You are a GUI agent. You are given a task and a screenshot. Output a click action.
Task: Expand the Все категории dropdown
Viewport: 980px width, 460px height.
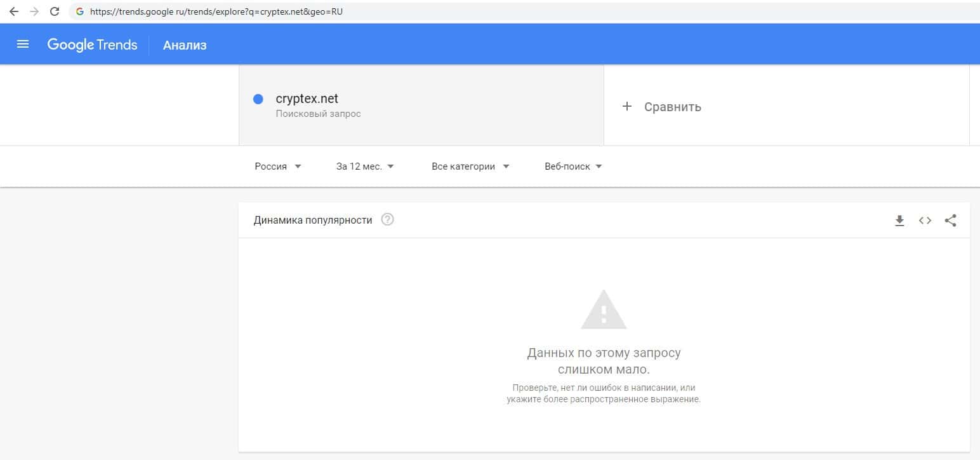point(470,166)
